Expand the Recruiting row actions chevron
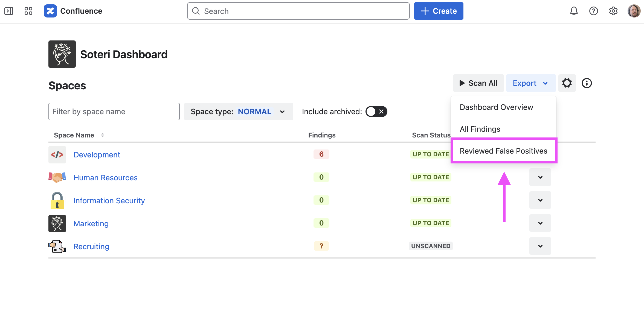The width and height of the screenshot is (644, 311). [x=540, y=246]
